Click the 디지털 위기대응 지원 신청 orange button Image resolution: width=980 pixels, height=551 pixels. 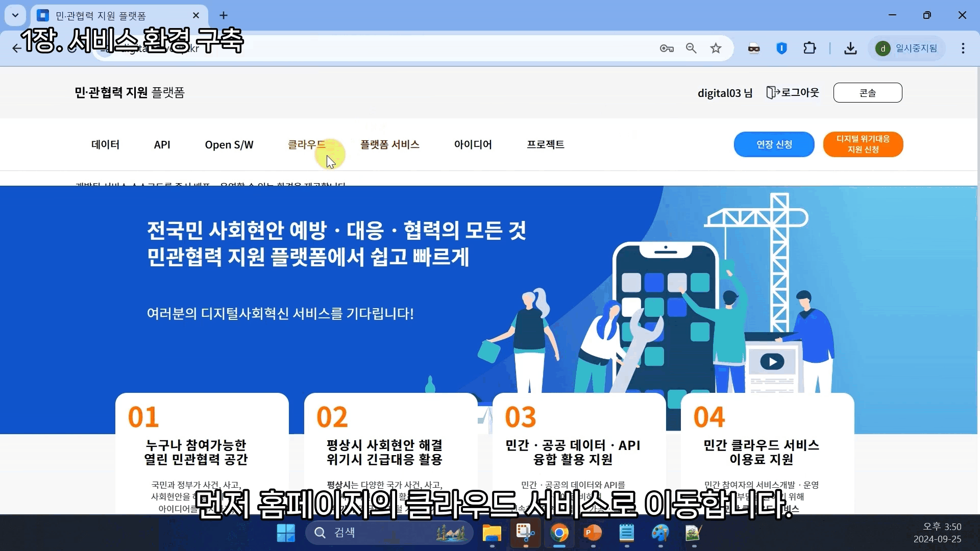point(863,144)
